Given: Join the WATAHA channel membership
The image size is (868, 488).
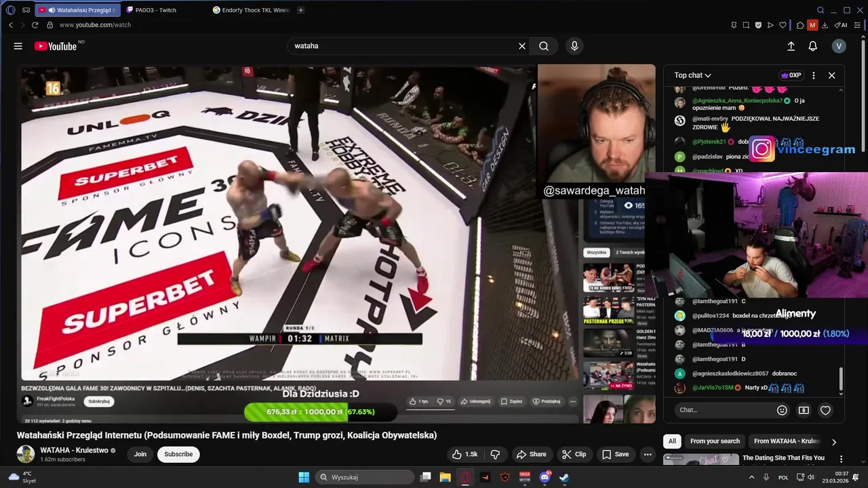Looking at the screenshot, I should (x=140, y=454).
